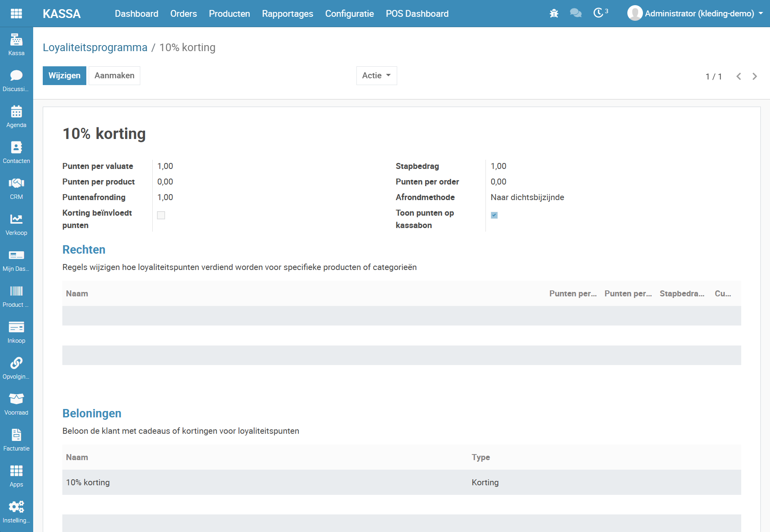Open the Orders menu
This screenshot has height=532, width=770.
point(183,14)
